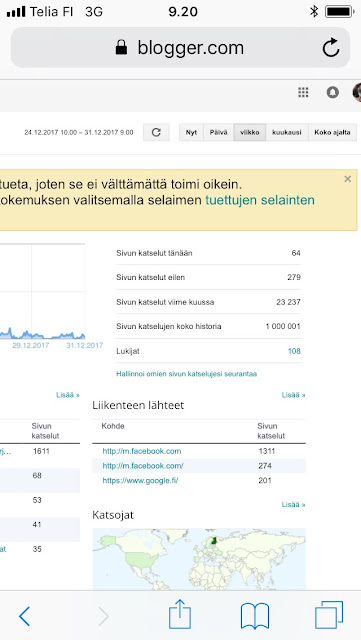Reload the page in Safari's address bar
The height and width of the screenshot is (640, 361).
tap(331, 48)
